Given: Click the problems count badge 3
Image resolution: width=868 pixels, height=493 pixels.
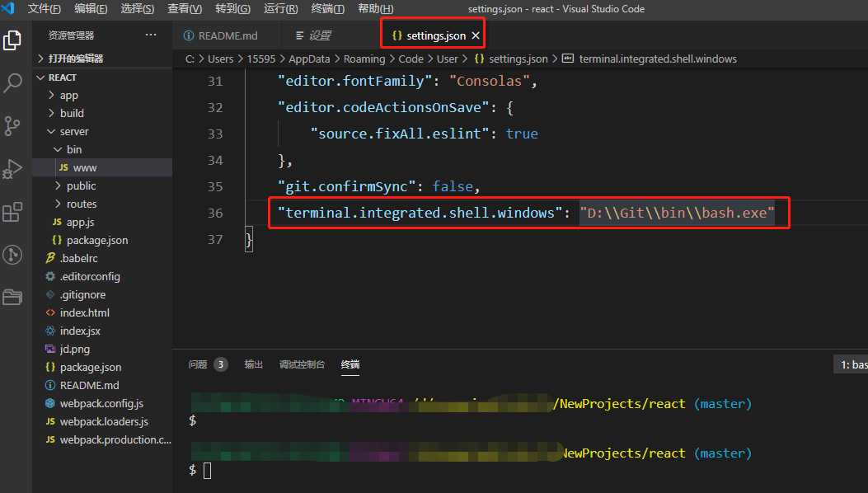Looking at the screenshot, I should click(x=220, y=364).
